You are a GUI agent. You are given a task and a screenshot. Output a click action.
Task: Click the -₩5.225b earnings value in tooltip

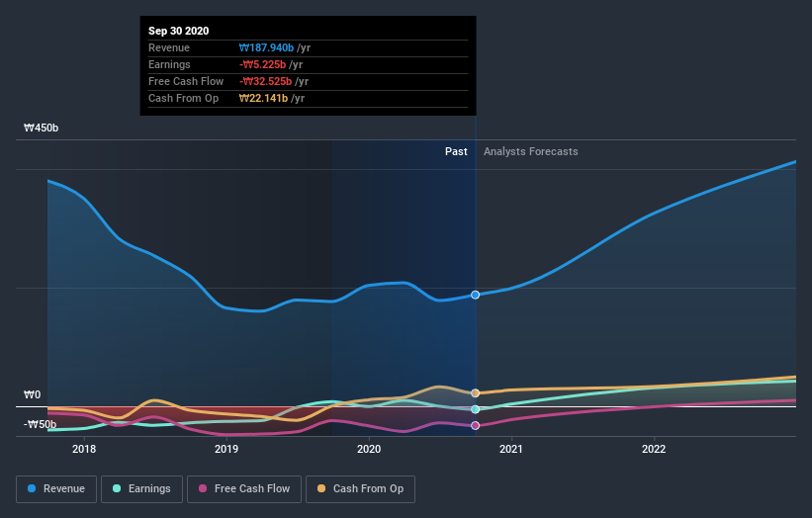pyautogui.click(x=262, y=64)
